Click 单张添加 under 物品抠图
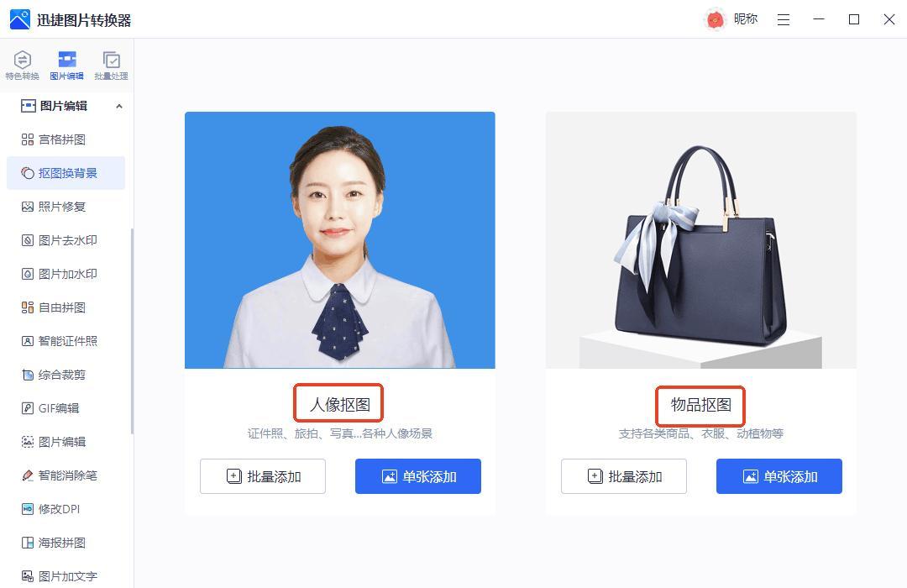The height and width of the screenshot is (588, 907). [x=779, y=476]
